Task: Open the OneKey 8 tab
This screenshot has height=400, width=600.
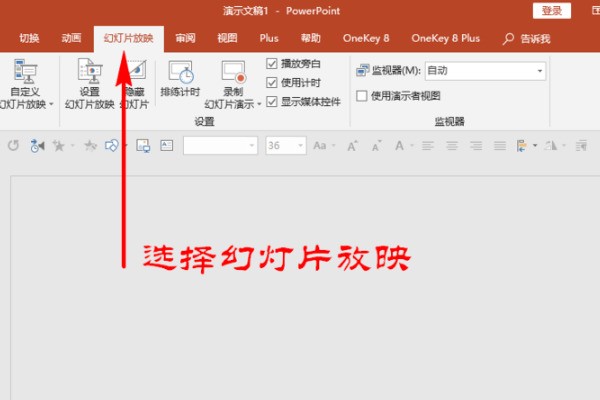Action: pyautogui.click(x=366, y=38)
